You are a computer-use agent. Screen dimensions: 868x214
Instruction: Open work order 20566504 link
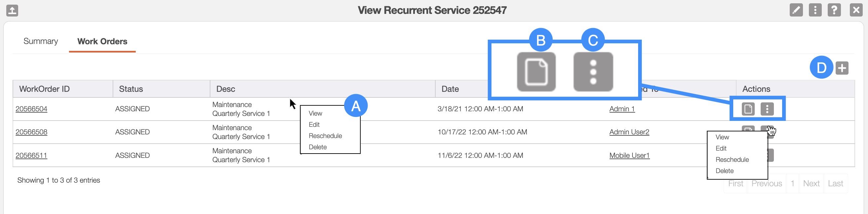(31, 109)
